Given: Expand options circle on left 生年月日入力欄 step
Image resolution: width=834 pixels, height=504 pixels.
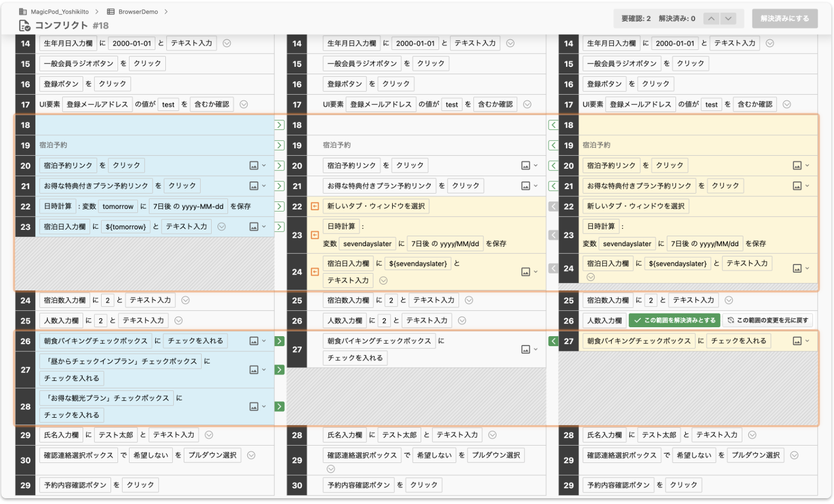Looking at the screenshot, I should [x=227, y=43].
